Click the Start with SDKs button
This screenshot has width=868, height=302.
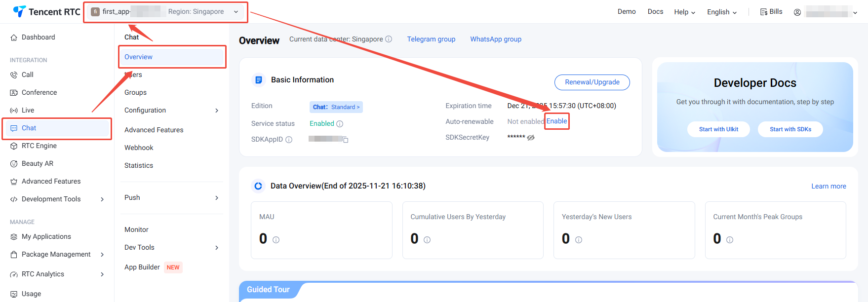tap(790, 129)
